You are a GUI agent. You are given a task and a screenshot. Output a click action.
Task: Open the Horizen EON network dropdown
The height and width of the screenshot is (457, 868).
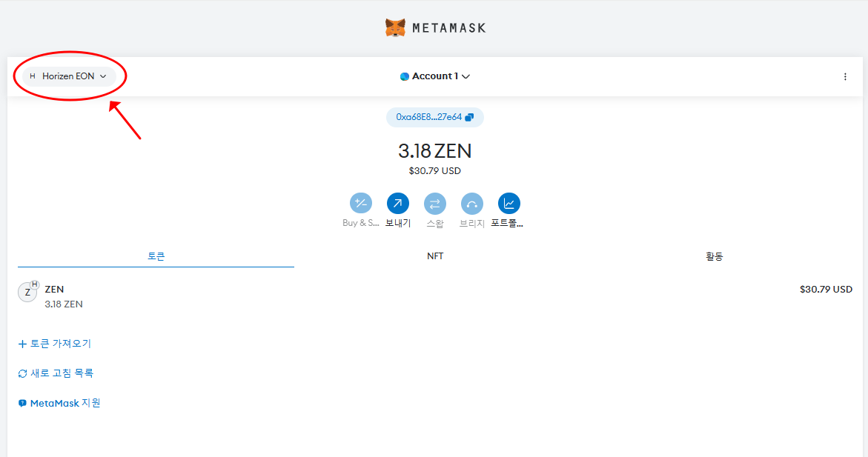[69, 76]
